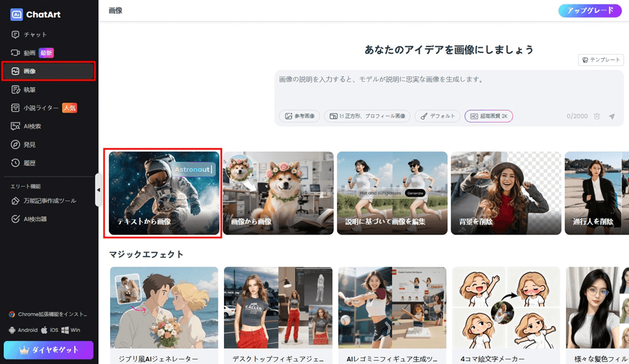
Task: Click the 画像 page title at top
Action: (116, 11)
